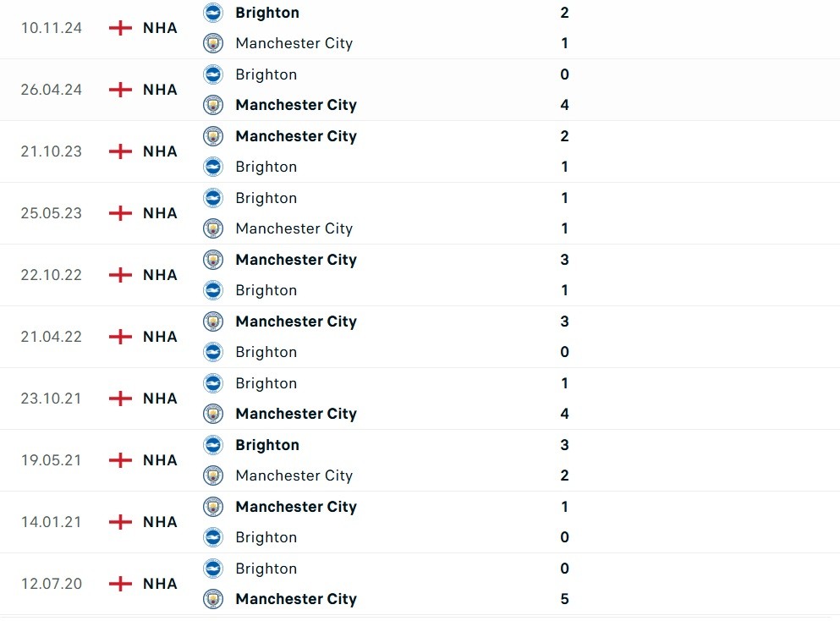Viewport: 840px width, 621px height.
Task: Click Brighton crest in the 25.05.23 match
Action: pos(213,198)
